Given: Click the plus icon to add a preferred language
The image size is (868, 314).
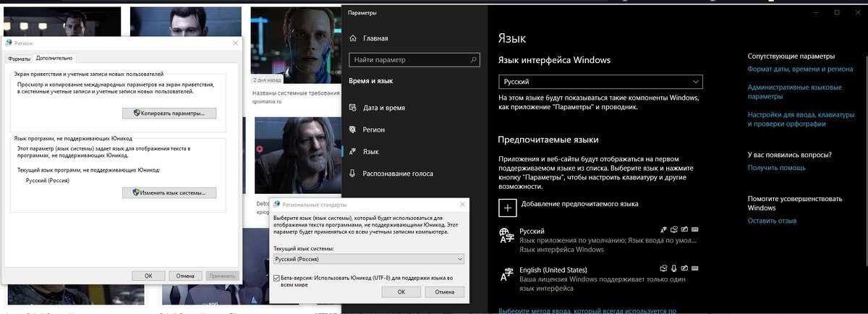Looking at the screenshot, I should pyautogui.click(x=508, y=208).
